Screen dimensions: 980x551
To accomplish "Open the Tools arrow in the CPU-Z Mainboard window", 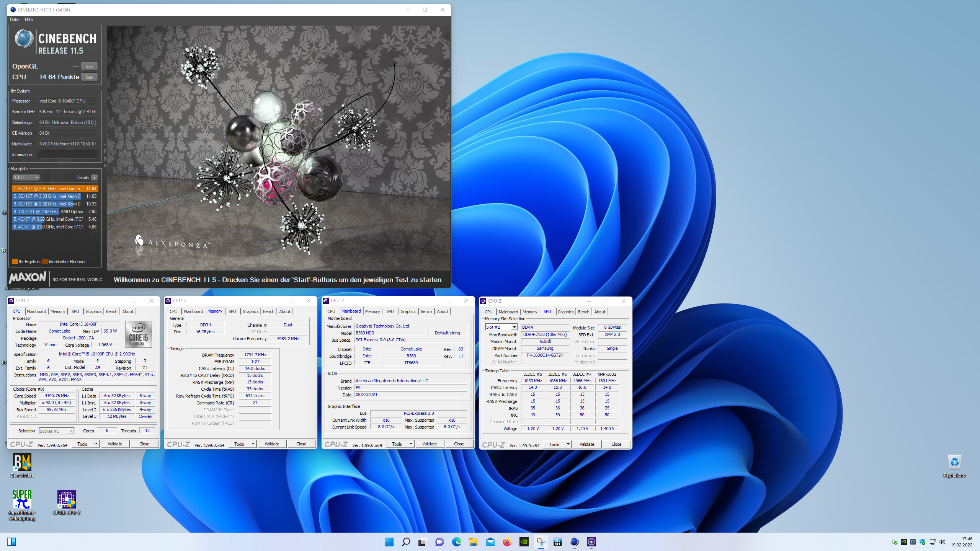I will pyautogui.click(x=411, y=444).
